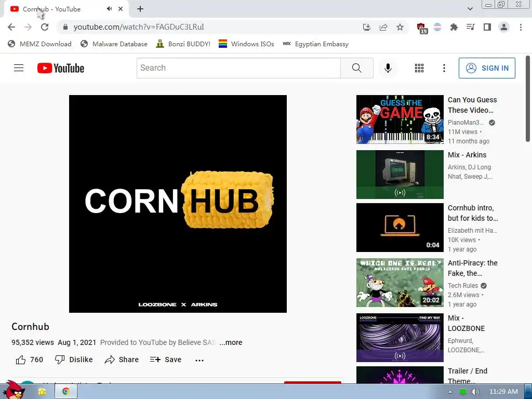Open the Extensions puzzle piece menu
Screen dimensions: 532x399
coord(454,27)
